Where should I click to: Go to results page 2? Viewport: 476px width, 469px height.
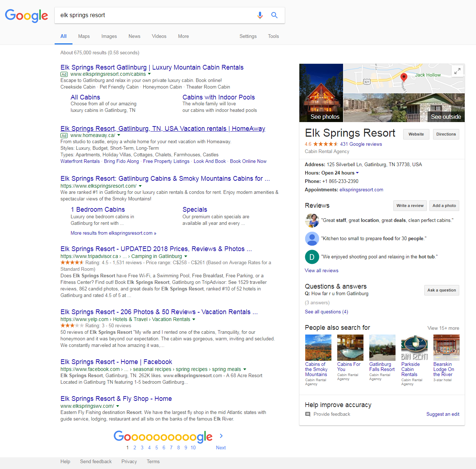pyautogui.click(x=135, y=448)
